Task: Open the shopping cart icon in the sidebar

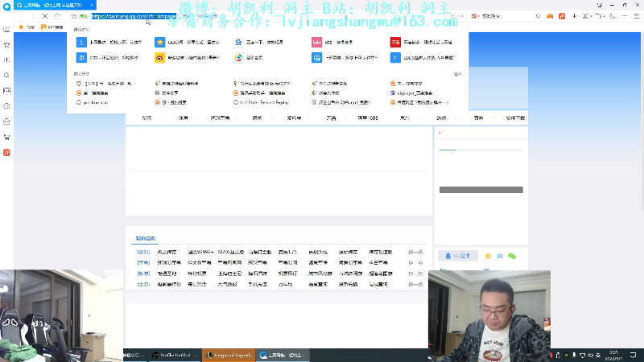Action: (x=6, y=137)
